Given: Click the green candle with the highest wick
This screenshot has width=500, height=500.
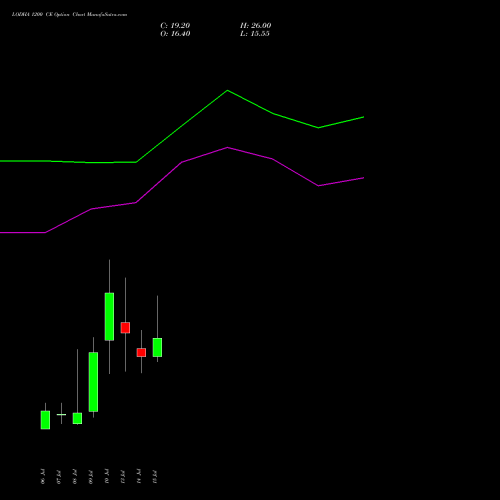Looking at the screenshot, I should [109, 317].
